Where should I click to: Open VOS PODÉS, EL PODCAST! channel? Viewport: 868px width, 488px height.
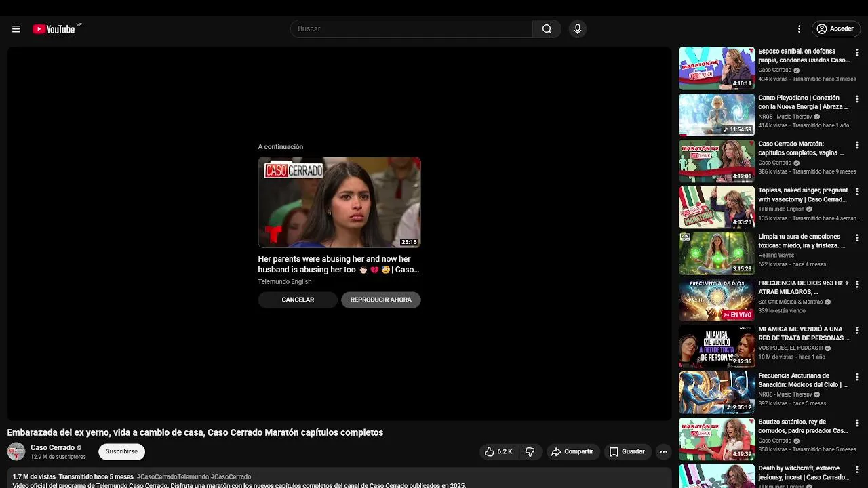(790, 348)
